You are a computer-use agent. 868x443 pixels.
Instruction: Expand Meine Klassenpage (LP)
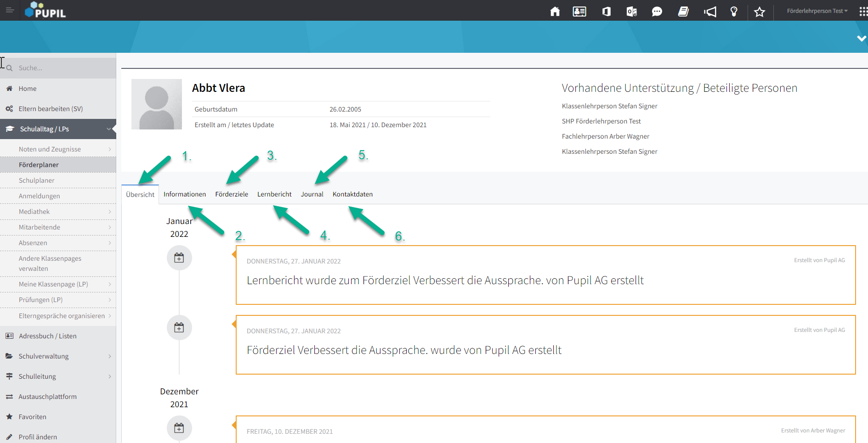coord(58,284)
